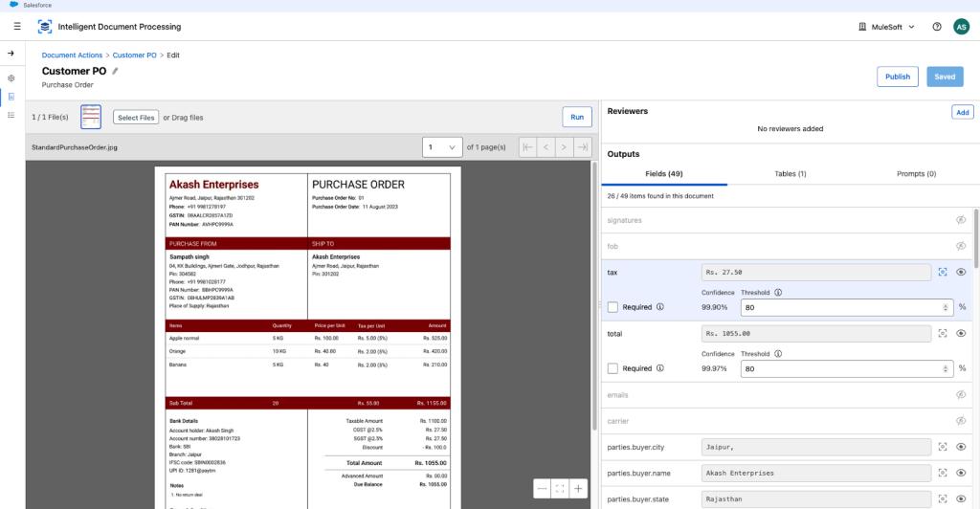The width and height of the screenshot is (980, 509).
Task: Locate the total field in document
Action: click(x=943, y=334)
